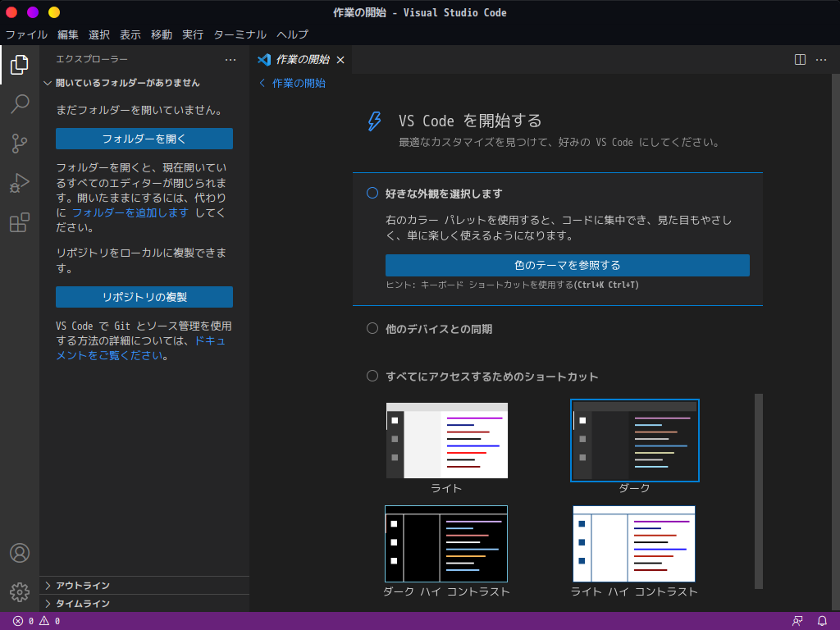Open the Manage settings gear icon

[19, 592]
